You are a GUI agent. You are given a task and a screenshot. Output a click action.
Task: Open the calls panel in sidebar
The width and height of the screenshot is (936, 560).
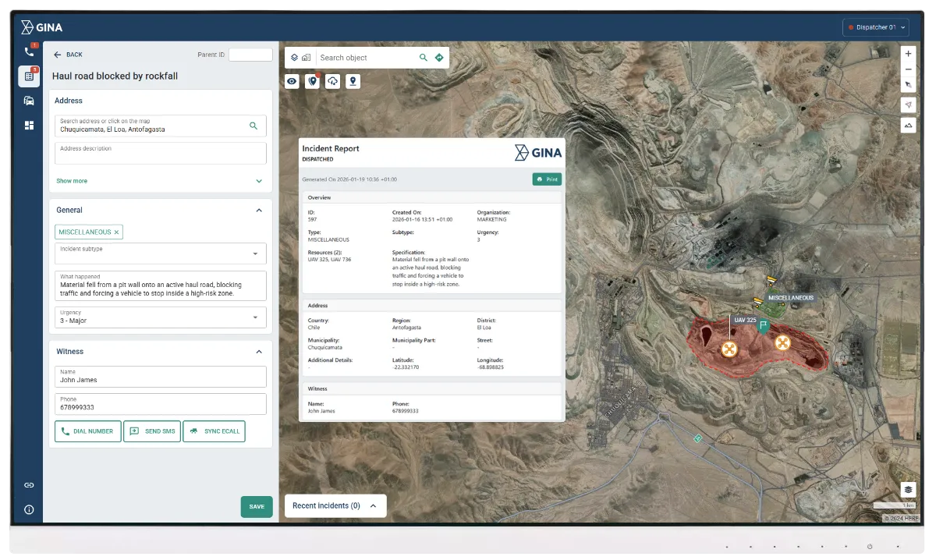click(29, 52)
